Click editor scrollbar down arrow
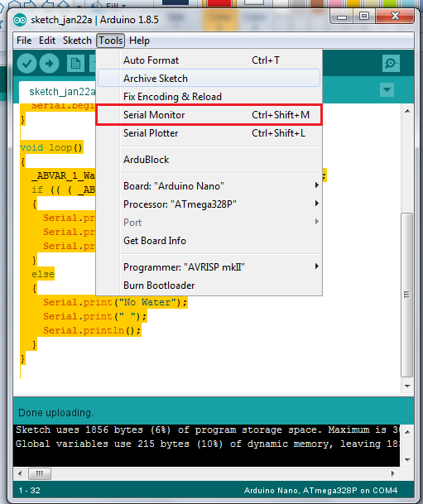Viewport: 423px width, 504px height. coord(407,386)
